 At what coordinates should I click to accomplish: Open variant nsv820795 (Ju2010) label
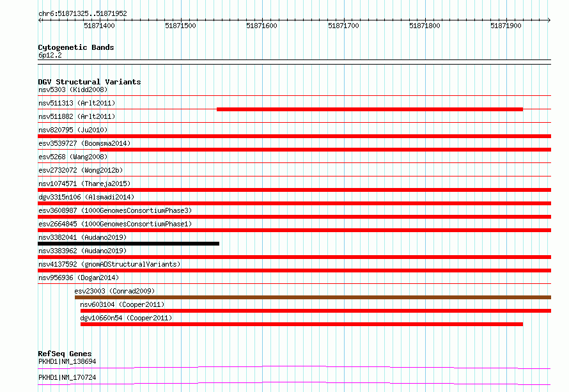point(73,130)
